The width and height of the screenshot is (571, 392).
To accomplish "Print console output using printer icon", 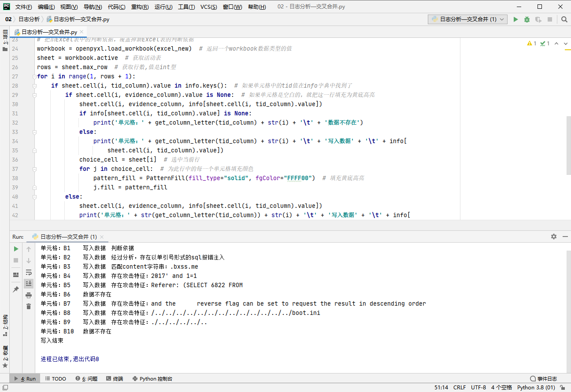I will 29,295.
